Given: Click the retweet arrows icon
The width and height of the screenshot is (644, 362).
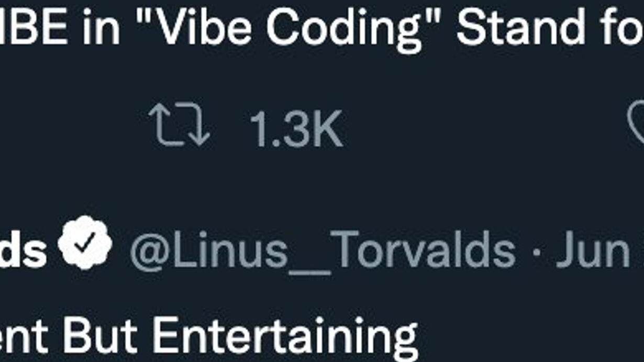Looking at the screenshot, I should (x=179, y=124).
